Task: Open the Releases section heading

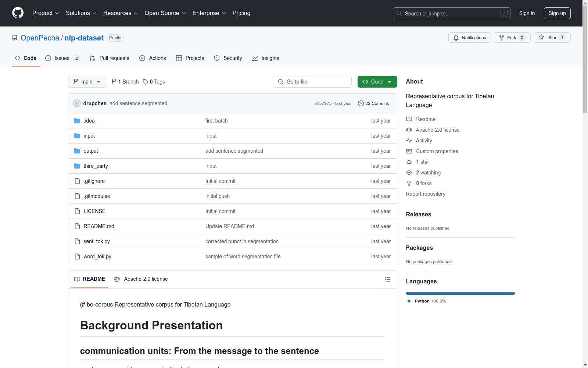Action: pos(419,214)
